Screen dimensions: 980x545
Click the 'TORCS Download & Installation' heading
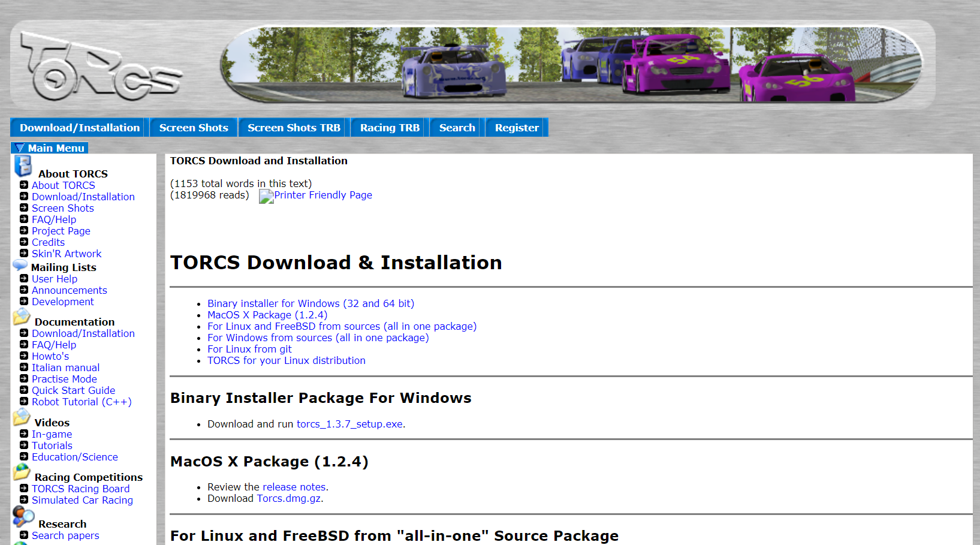tap(336, 263)
